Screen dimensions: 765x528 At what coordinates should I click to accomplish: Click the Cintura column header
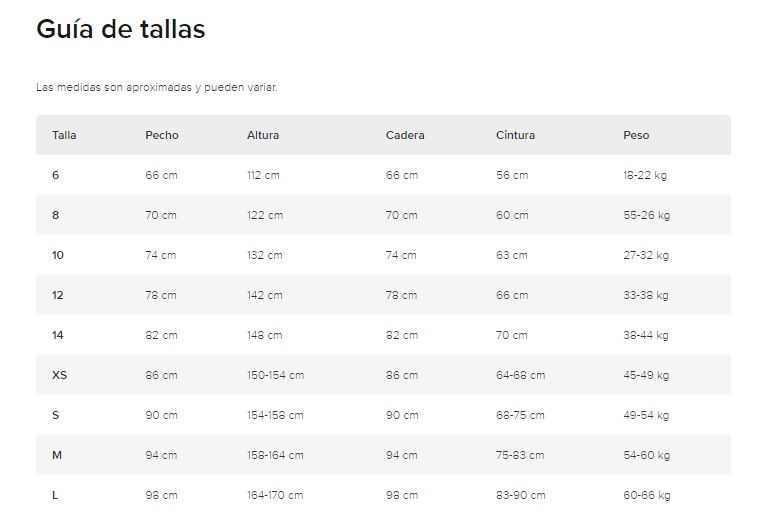(x=515, y=135)
